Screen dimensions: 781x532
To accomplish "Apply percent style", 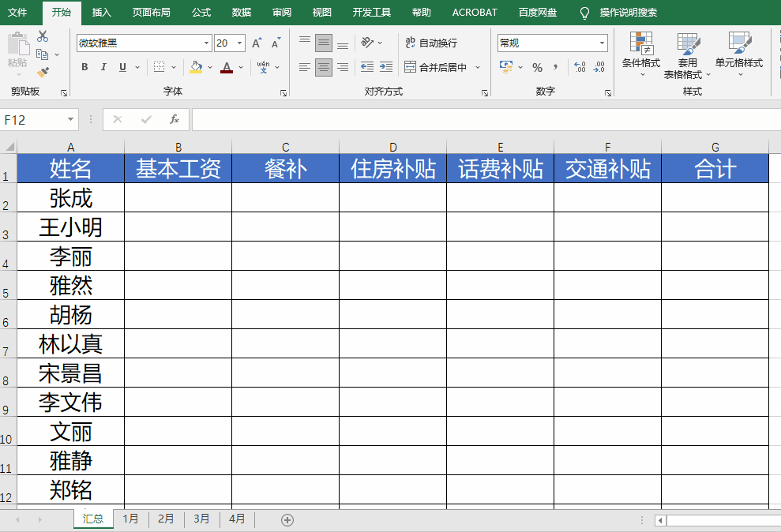I will 538,67.
